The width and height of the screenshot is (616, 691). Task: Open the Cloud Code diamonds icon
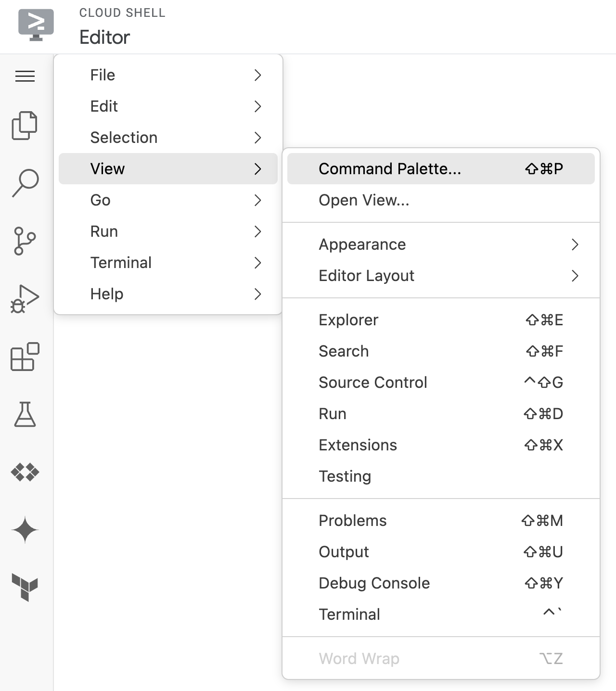click(x=25, y=472)
